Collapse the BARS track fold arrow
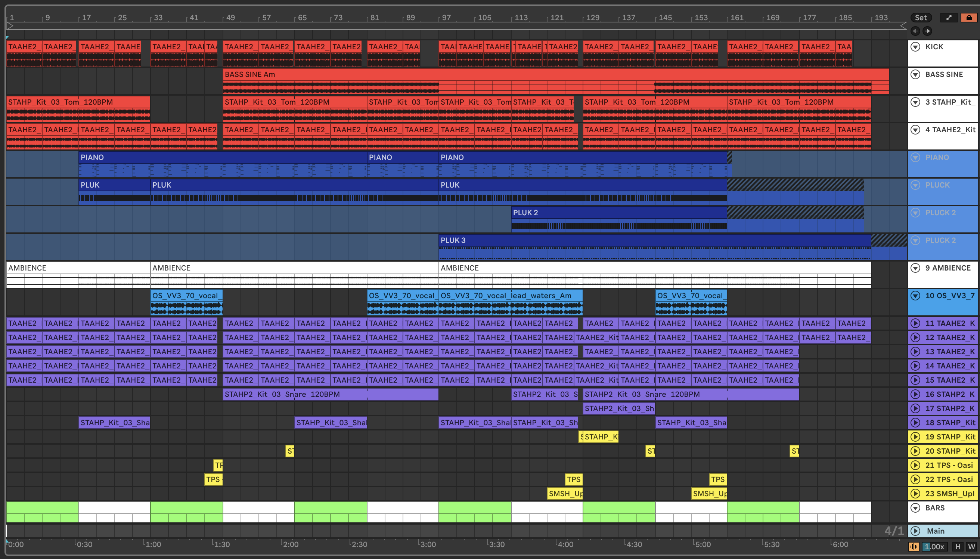The height and width of the screenshot is (559, 980). click(915, 508)
